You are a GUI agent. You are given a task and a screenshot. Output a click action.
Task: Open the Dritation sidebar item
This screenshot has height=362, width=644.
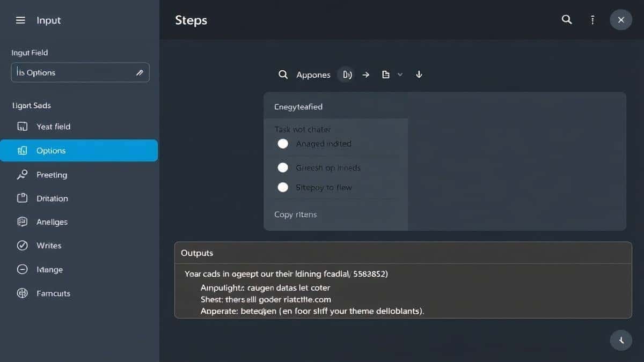(x=79, y=198)
